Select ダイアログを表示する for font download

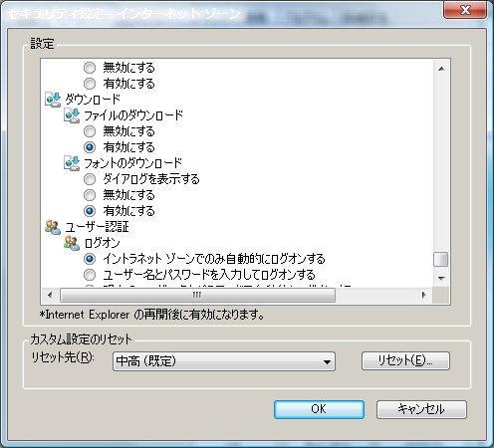click(x=90, y=179)
